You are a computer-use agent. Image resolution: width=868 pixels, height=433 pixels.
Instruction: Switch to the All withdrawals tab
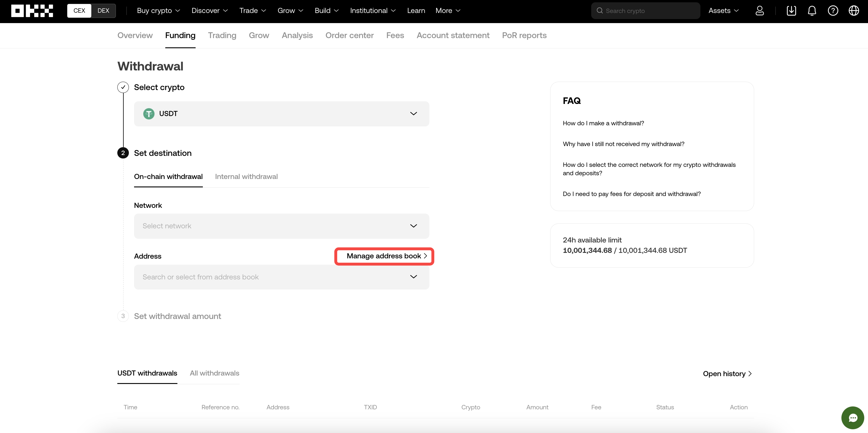click(214, 373)
